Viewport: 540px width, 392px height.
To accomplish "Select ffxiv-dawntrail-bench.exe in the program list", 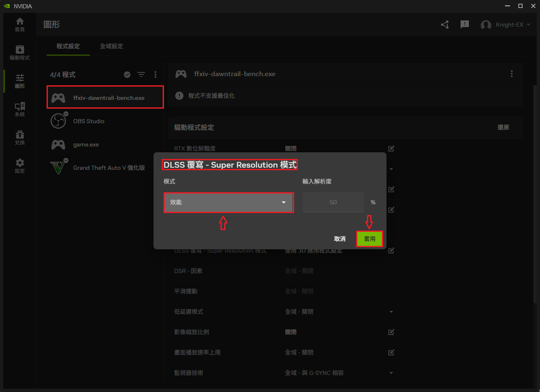I will (x=105, y=97).
